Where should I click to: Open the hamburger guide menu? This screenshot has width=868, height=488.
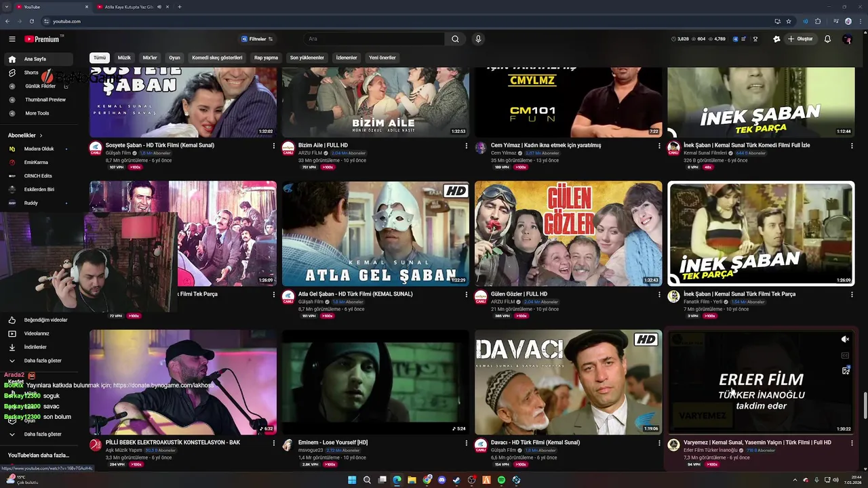tap(12, 39)
